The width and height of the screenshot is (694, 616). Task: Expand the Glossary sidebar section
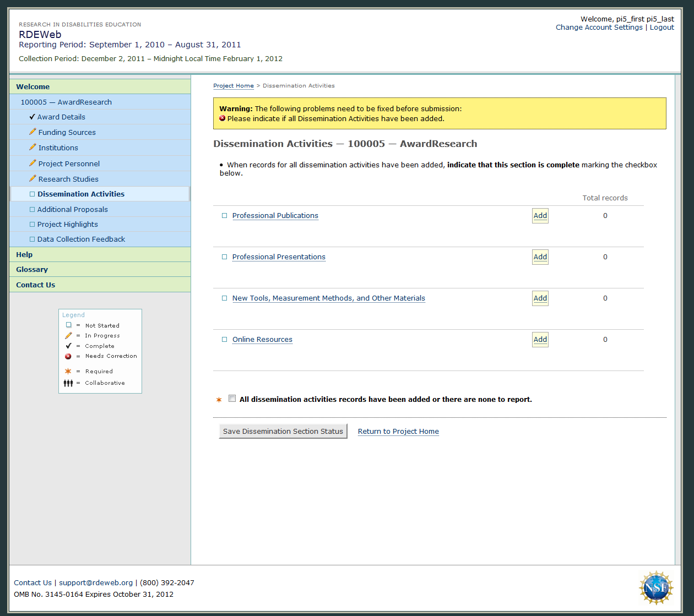click(32, 269)
